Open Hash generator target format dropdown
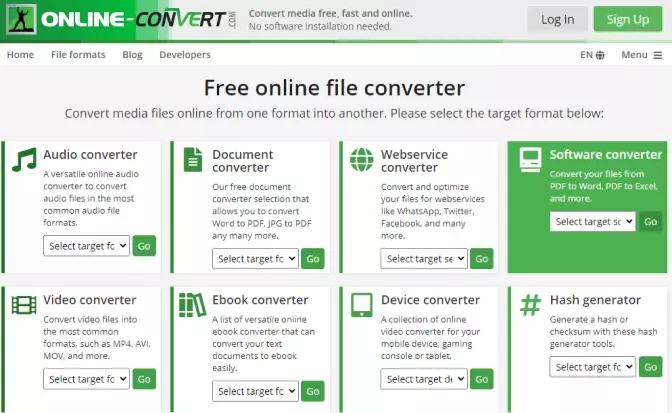 (x=593, y=367)
